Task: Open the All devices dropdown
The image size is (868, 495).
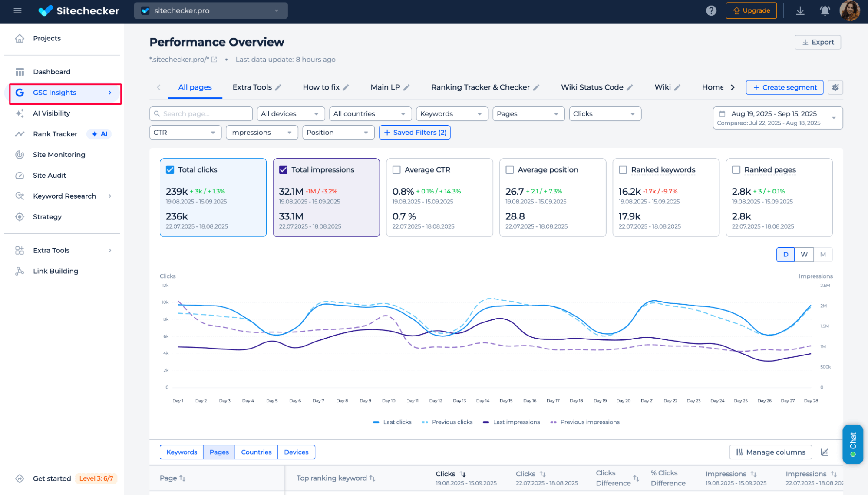Action: pyautogui.click(x=290, y=114)
